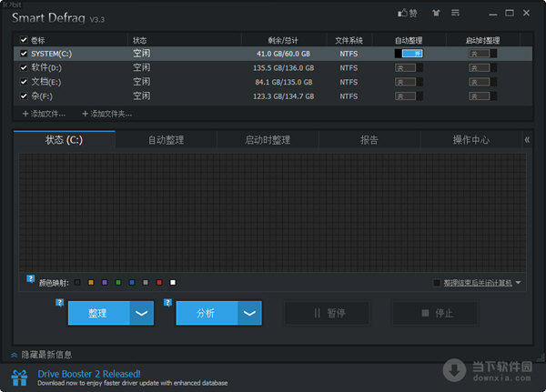Click the shutdown-after-defrag link text
Screen dimensions: 546x392
click(x=478, y=283)
